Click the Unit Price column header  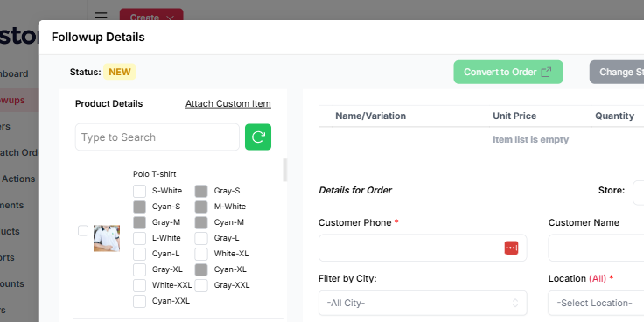[514, 115]
